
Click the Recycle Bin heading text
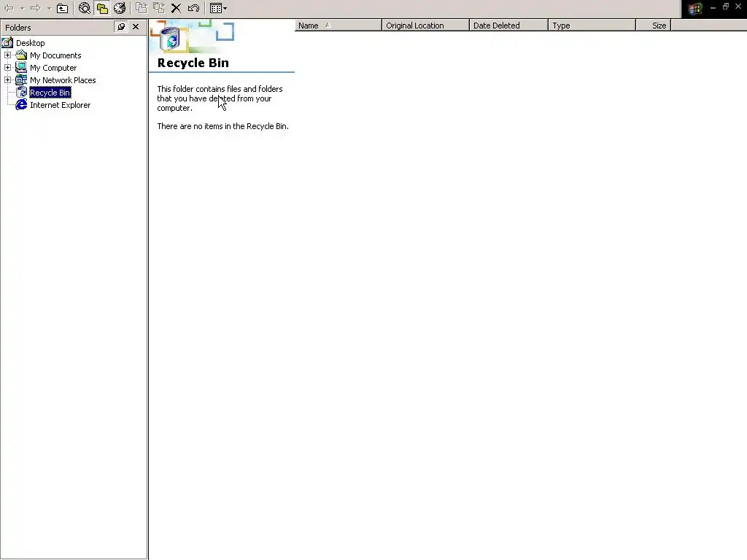(x=193, y=63)
